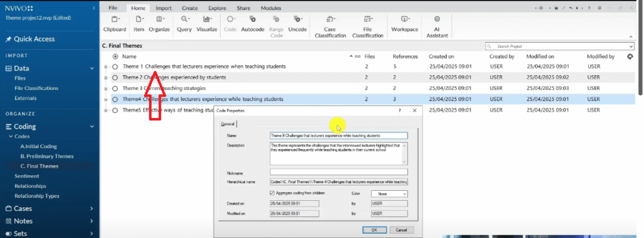Click the Uncode ribbon icon
This screenshot has width=644, height=238.
coord(297,19)
